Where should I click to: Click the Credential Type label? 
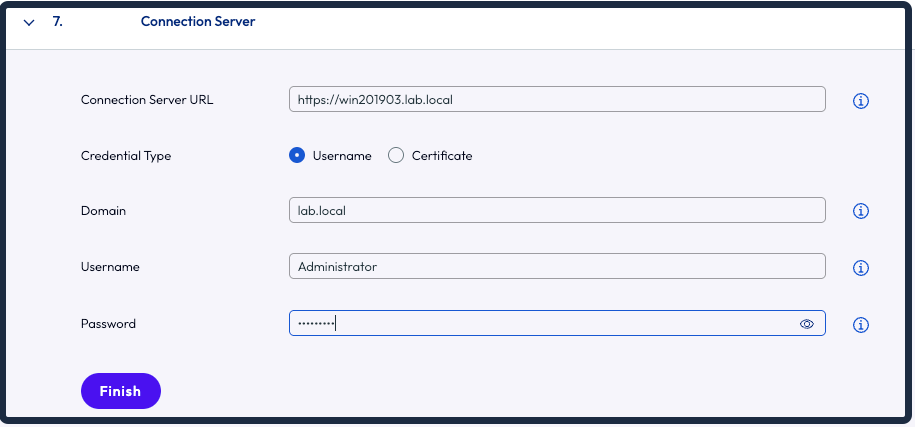pyautogui.click(x=126, y=156)
